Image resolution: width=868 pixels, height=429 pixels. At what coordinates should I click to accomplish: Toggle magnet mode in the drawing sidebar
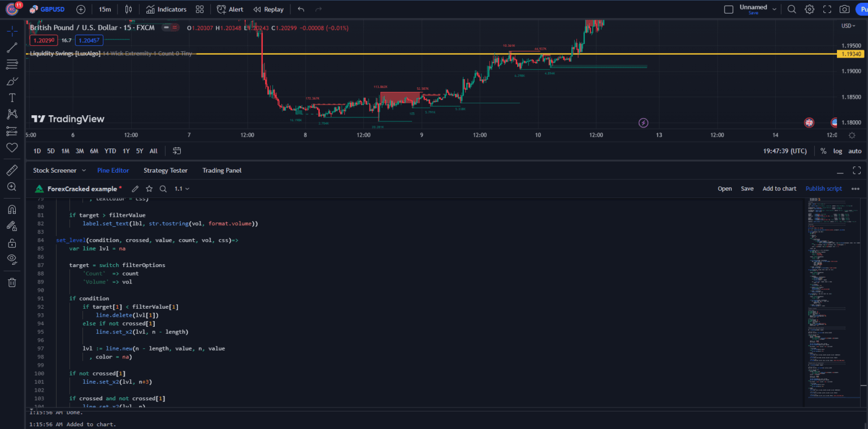point(11,209)
